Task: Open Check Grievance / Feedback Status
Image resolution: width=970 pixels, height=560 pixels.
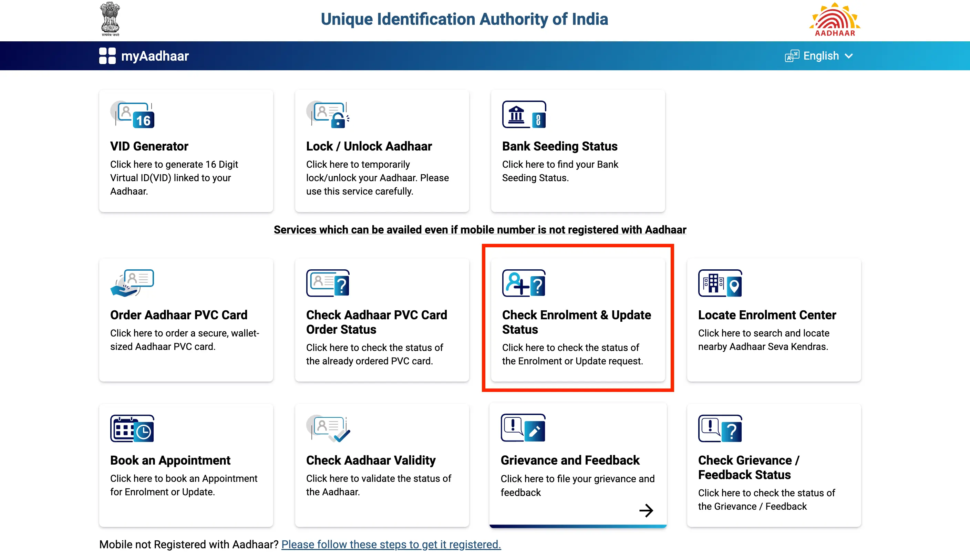Action: click(x=774, y=465)
